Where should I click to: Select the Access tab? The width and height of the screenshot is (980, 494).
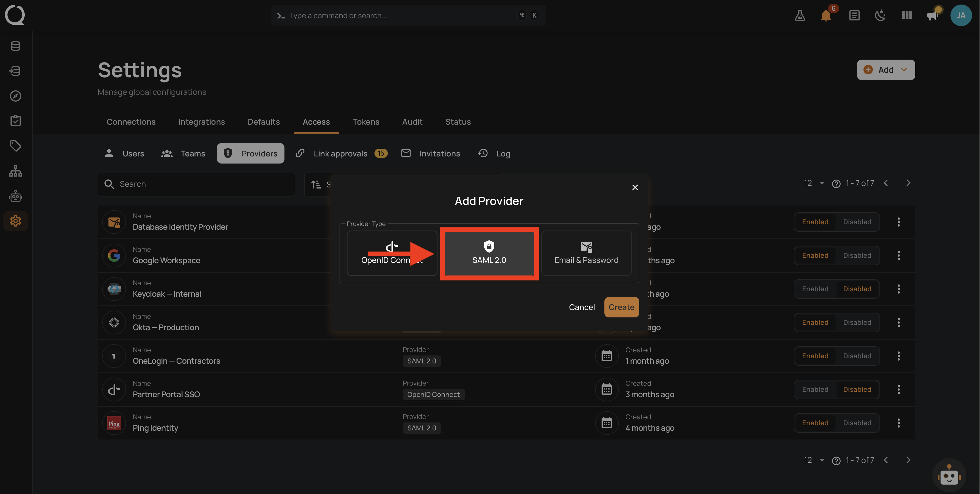pos(316,122)
